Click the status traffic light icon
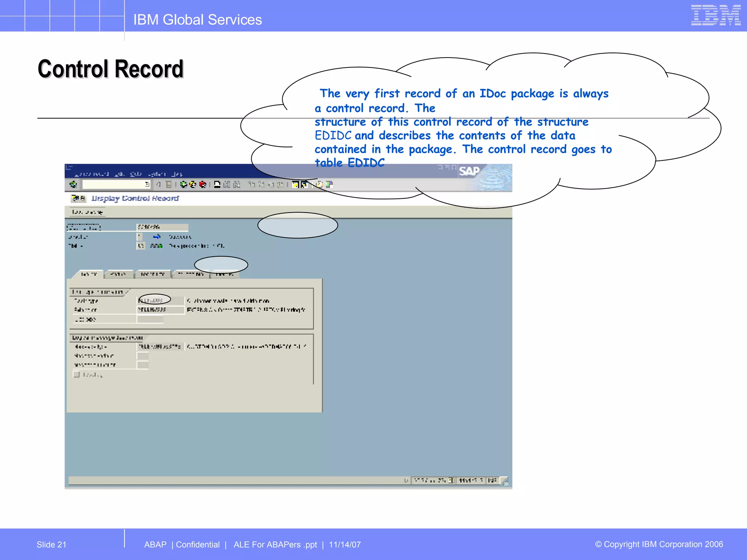747x560 pixels. click(156, 246)
